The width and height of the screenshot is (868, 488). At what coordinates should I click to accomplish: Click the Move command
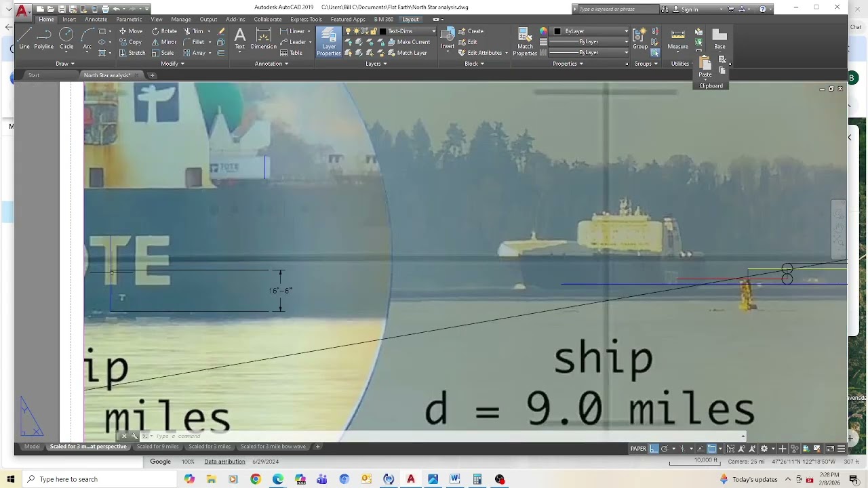pos(131,31)
